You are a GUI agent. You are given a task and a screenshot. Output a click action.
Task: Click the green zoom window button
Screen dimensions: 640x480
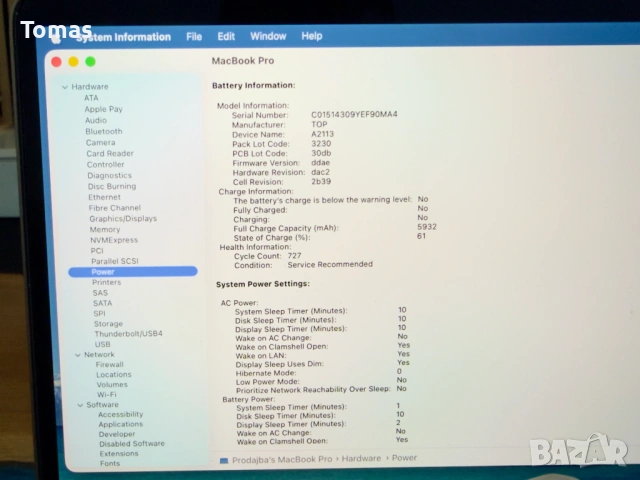(91, 62)
